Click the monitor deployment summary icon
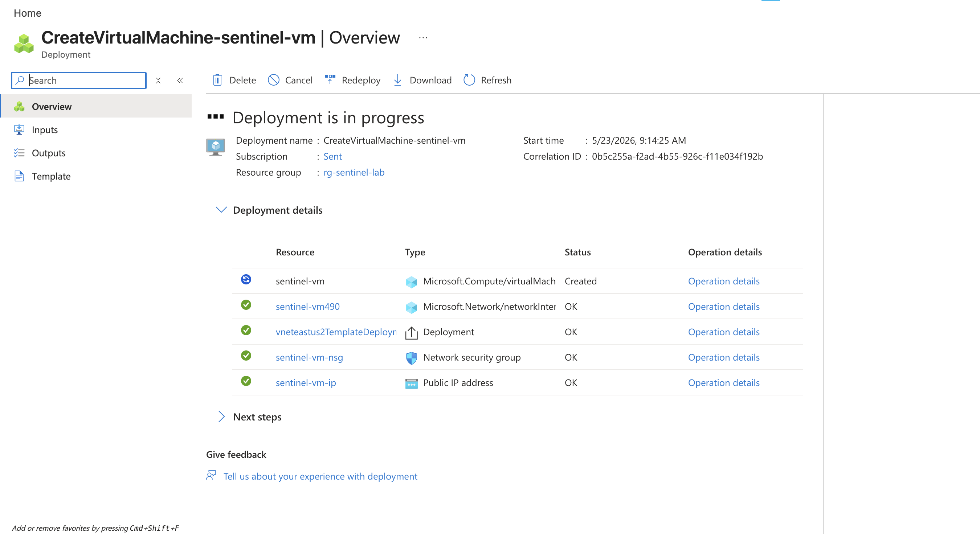The height and width of the screenshot is (534, 980). [215, 147]
